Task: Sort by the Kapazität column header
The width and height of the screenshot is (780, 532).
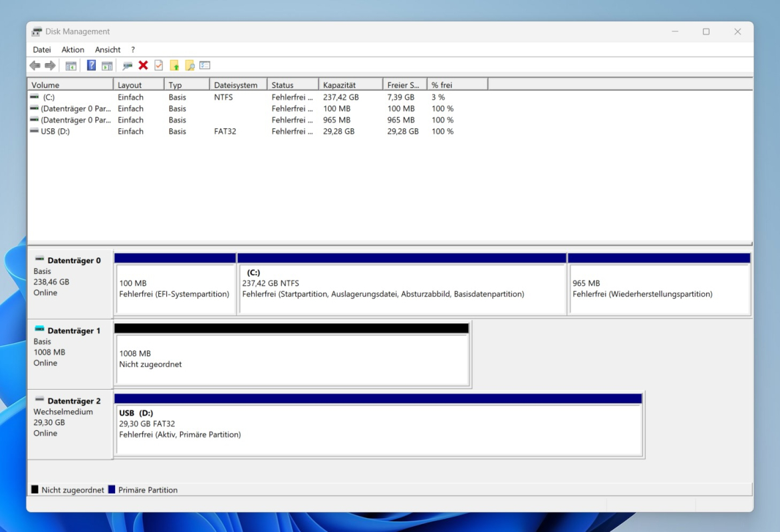Action: pyautogui.click(x=350, y=85)
